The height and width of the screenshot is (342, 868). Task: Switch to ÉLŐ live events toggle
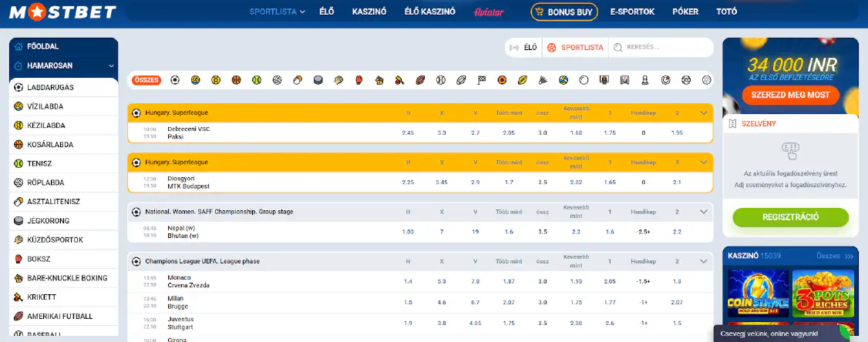coord(524,48)
